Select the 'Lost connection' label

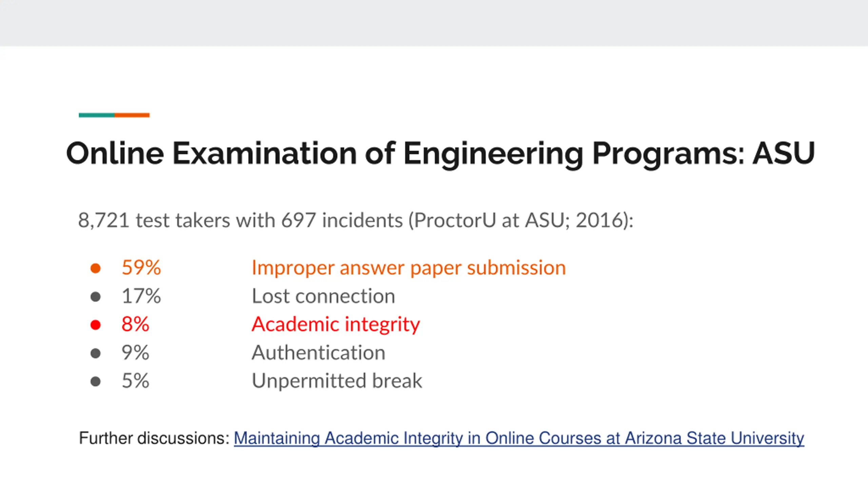point(323,296)
